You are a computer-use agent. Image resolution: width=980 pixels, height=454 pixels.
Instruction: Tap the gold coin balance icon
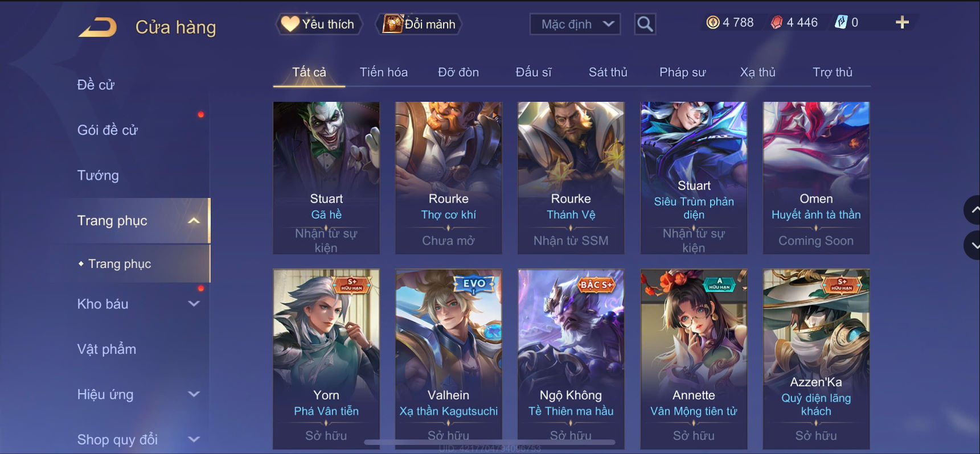tap(713, 23)
